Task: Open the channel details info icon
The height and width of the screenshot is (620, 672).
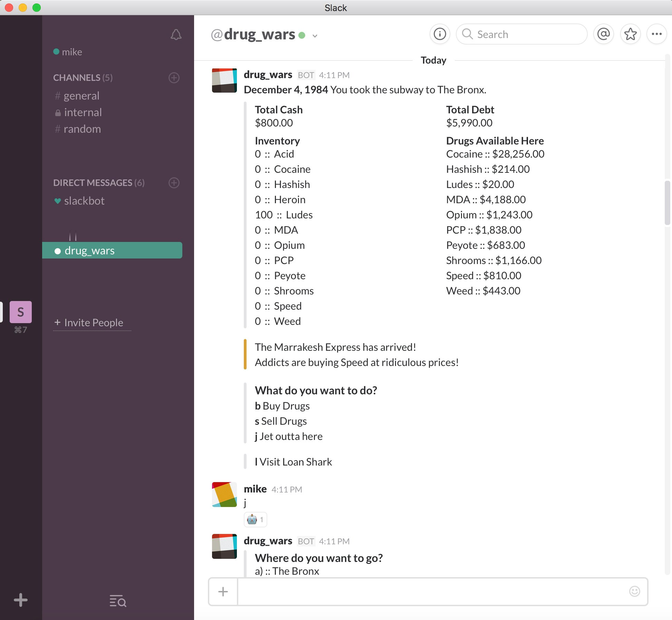Action: click(440, 34)
